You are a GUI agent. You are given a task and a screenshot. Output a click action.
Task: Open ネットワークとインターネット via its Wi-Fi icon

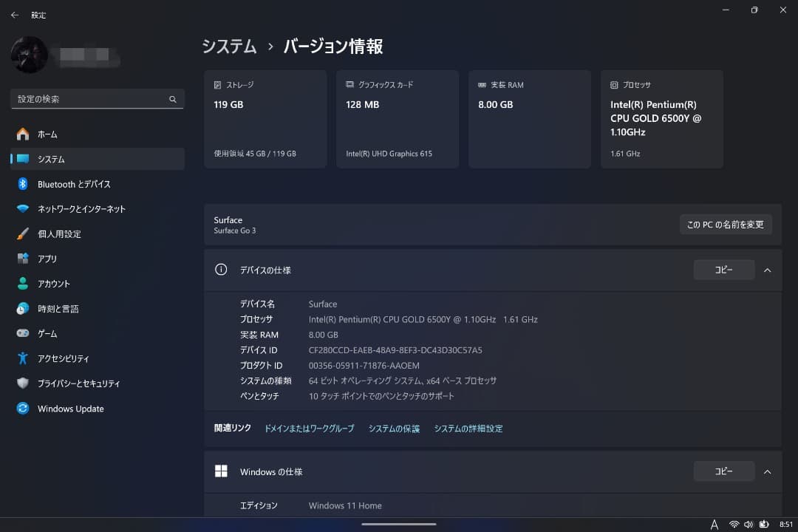(x=23, y=209)
